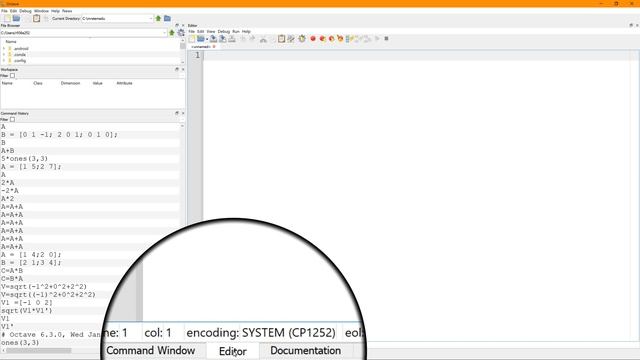Sort Workspace by Class column
Image resolution: width=640 pixels, height=360 pixels.
(x=38, y=83)
